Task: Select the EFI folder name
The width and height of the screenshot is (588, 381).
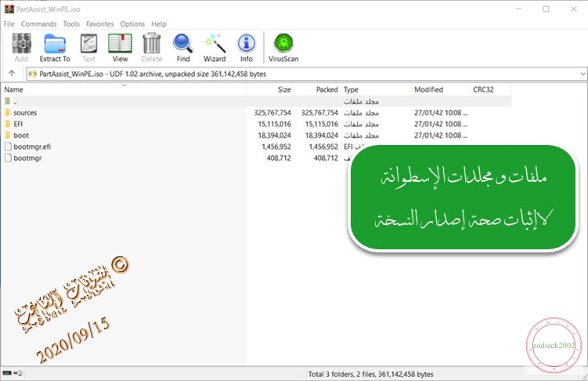Action: pyautogui.click(x=18, y=124)
